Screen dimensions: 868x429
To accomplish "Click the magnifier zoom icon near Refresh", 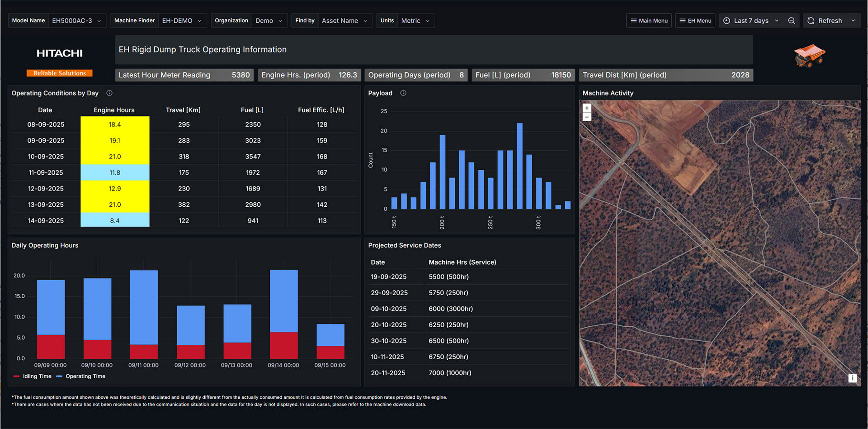I will [x=791, y=20].
